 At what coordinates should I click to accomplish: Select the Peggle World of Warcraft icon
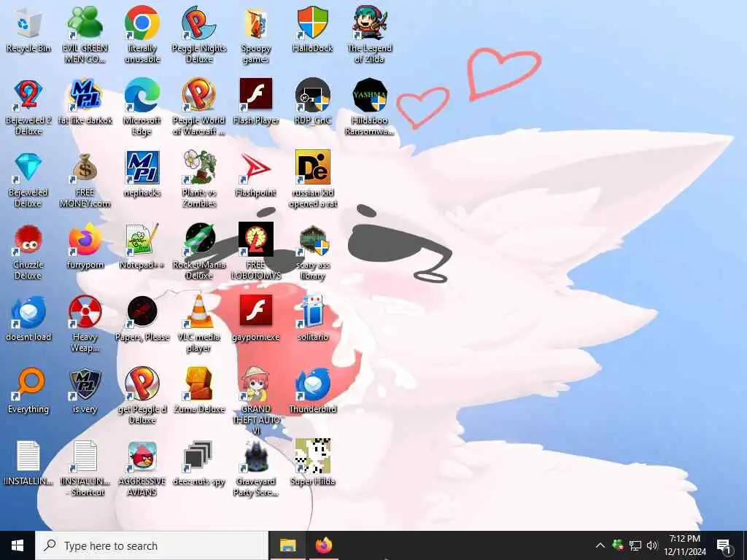coord(199,94)
